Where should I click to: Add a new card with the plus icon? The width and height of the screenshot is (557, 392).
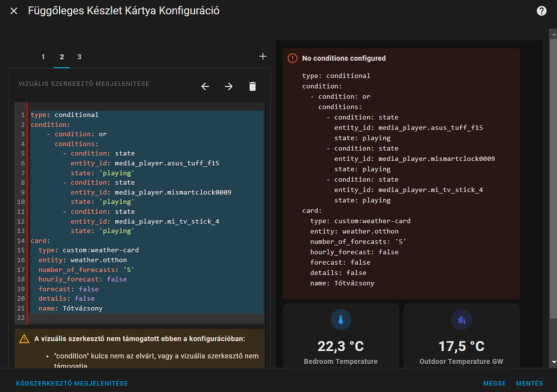tap(263, 56)
